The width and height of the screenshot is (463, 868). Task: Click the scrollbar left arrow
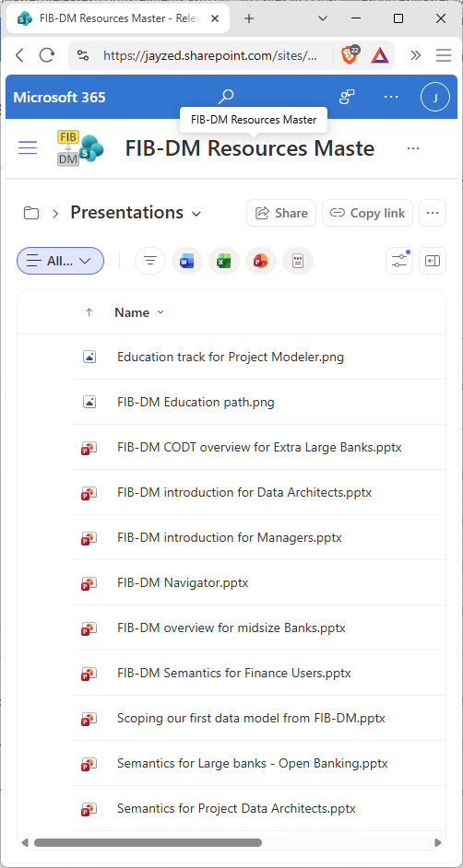point(25,843)
